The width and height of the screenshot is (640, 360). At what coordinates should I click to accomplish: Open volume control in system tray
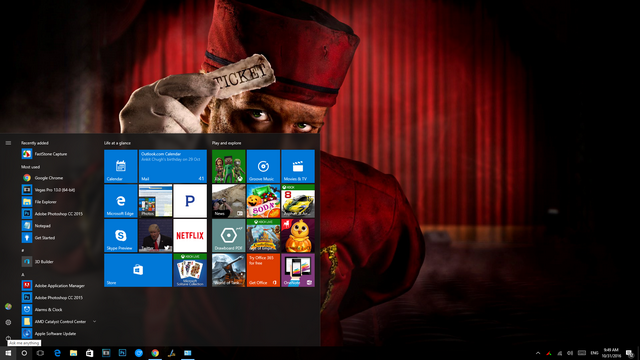(x=570, y=353)
